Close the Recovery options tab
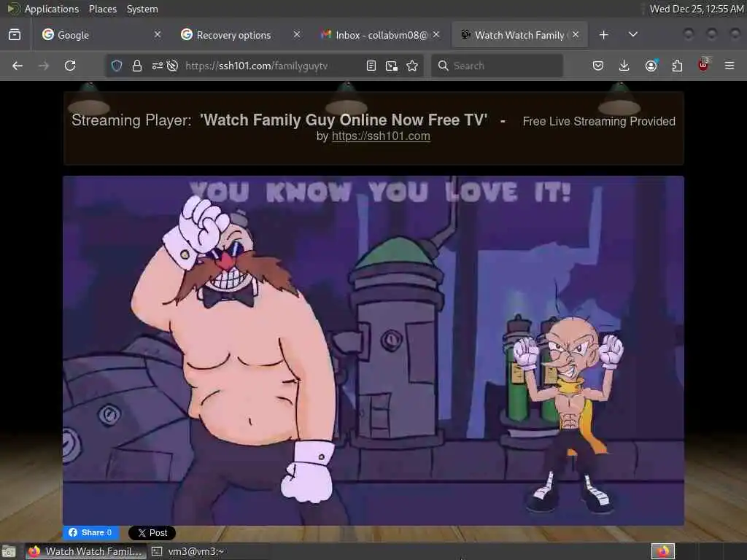The height and width of the screenshot is (560, 747). [x=297, y=35]
